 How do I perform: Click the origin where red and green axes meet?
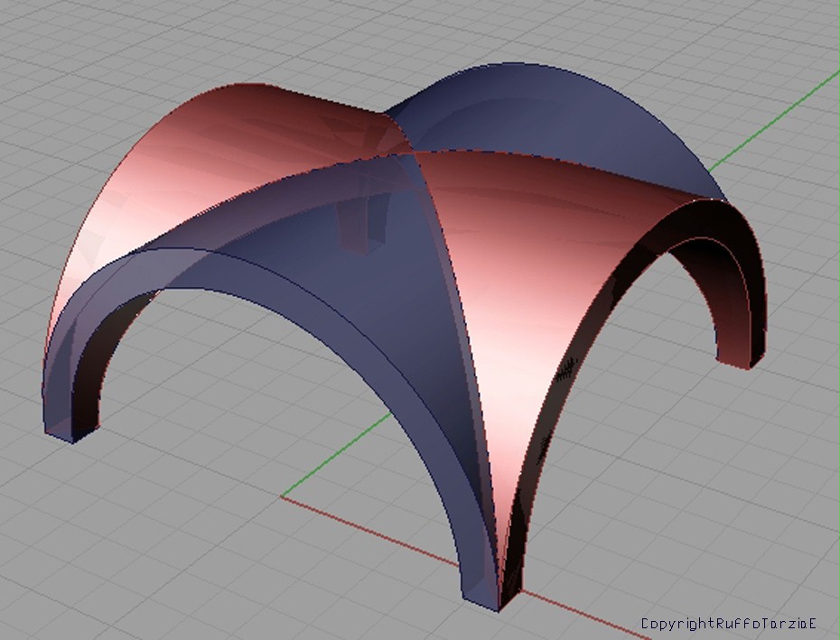(x=283, y=496)
